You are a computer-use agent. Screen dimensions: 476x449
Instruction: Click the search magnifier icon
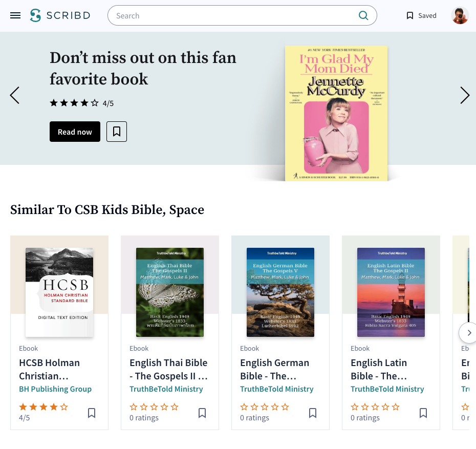[363, 15]
